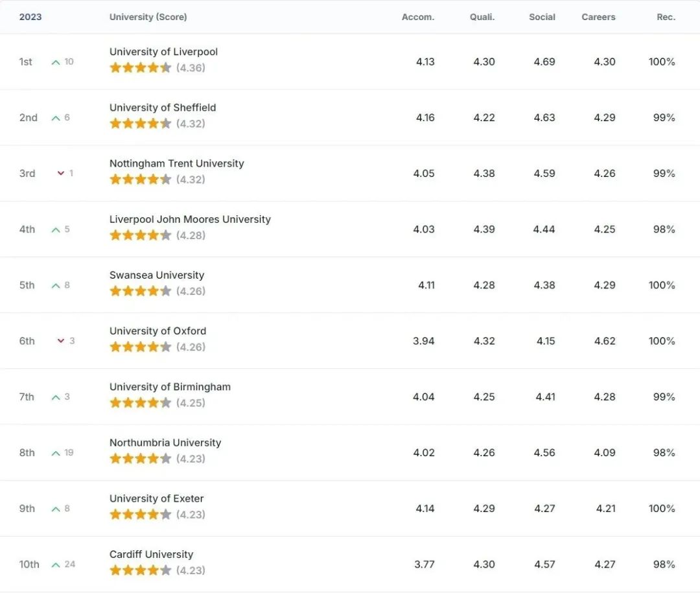Click Liverpool's Social score 4.69
The width and height of the screenshot is (700, 593).
(544, 62)
